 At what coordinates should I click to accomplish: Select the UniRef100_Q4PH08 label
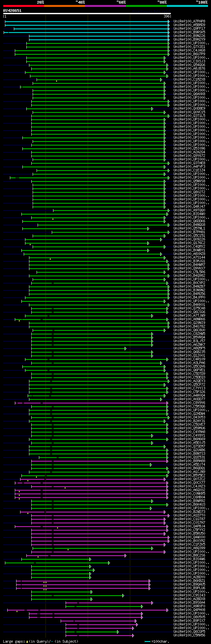(189, 610)
